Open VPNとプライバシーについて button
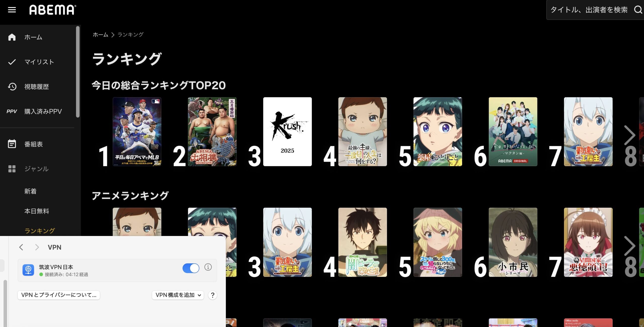Viewport: 644px width, 327px height. 59,295
